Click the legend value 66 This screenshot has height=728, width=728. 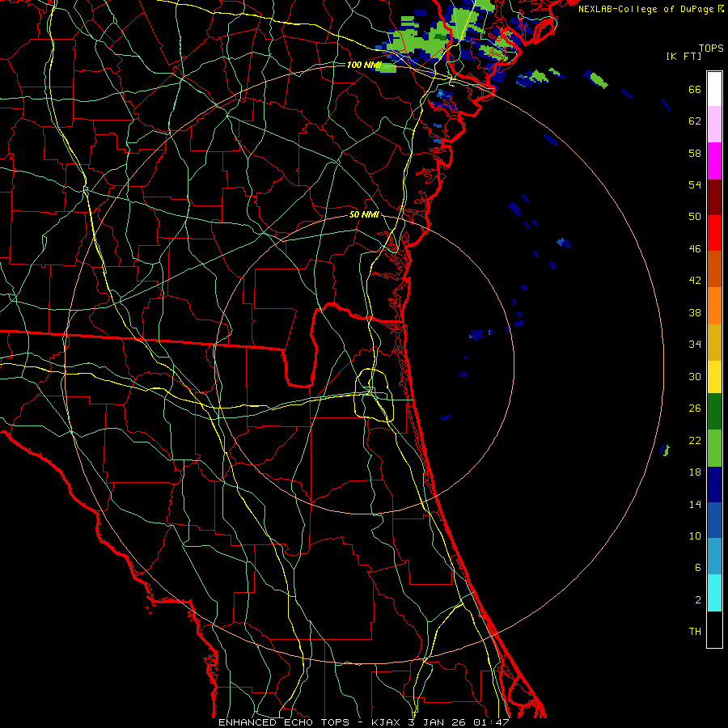pyautogui.click(x=695, y=90)
